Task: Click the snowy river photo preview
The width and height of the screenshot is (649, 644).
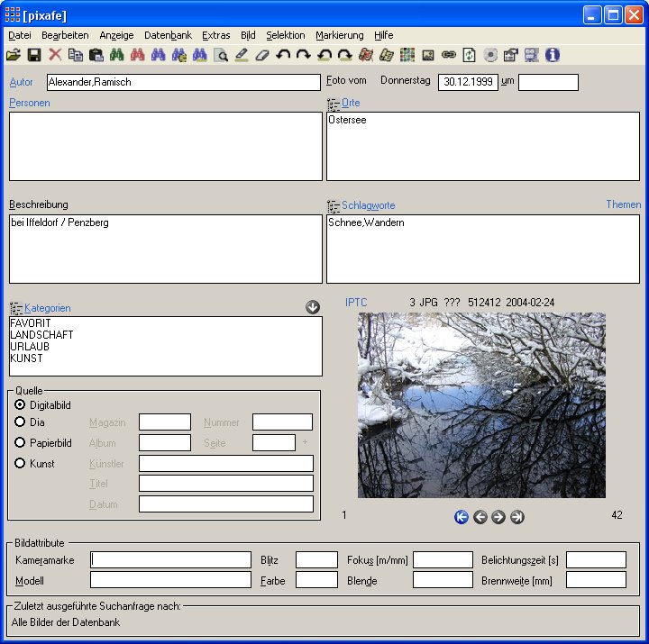Action: pos(481,405)
